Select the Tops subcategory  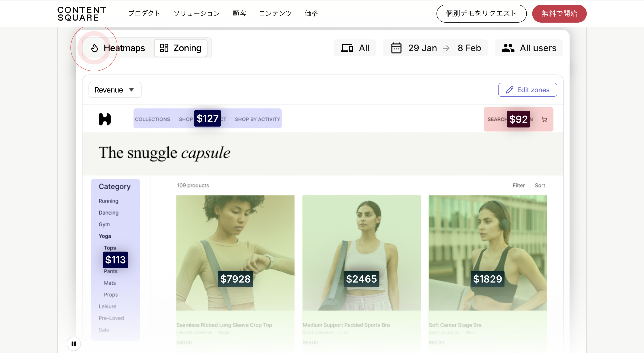[110, 248]
